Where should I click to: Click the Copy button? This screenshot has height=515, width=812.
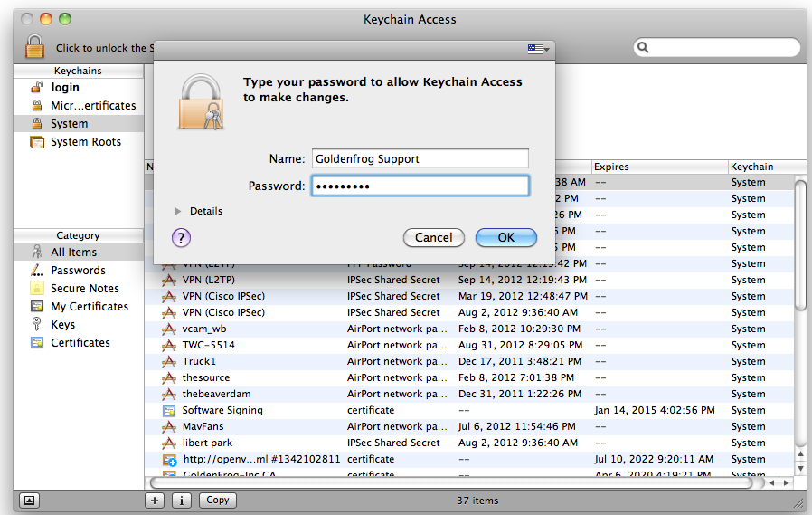click(218, 500)
